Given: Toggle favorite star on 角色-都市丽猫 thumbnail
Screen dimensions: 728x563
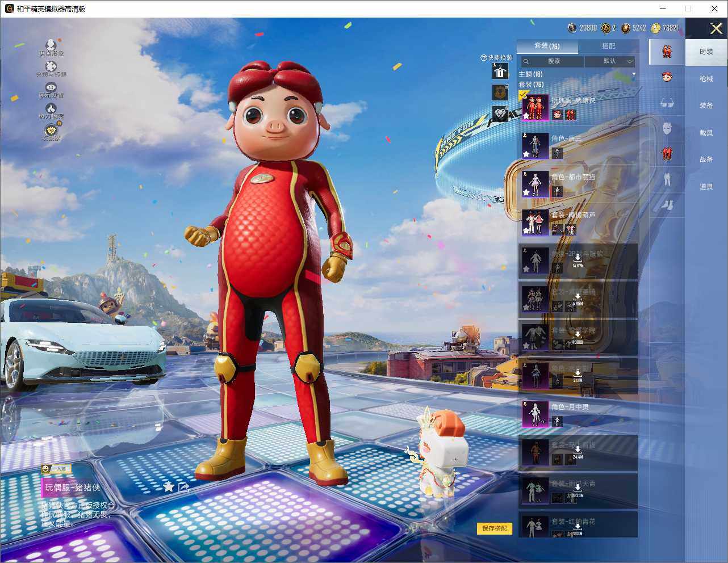Looking at the screenshot, I should pyautogui.click(x=526, y=192).
